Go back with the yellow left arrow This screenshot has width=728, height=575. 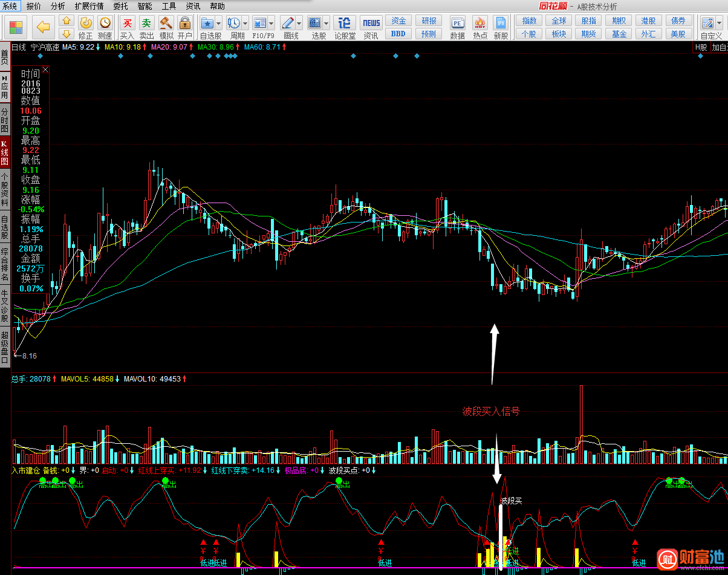click(x=43, y=27)
